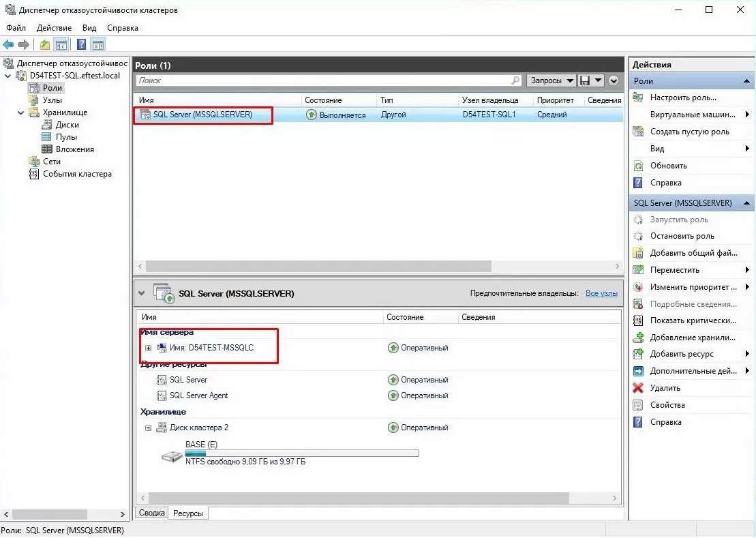Click the red X Удалить icon

[x=638, y=388]
